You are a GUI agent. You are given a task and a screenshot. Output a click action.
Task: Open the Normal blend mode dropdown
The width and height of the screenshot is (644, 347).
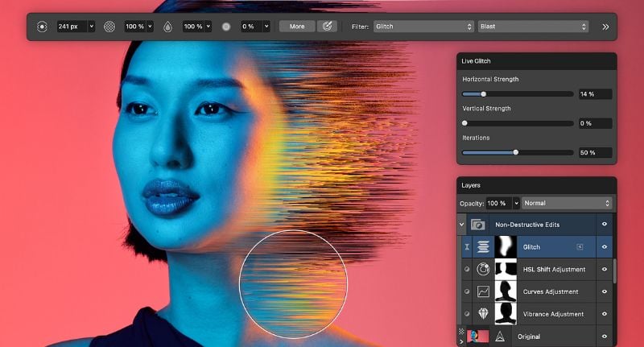[x=567, y=203]
